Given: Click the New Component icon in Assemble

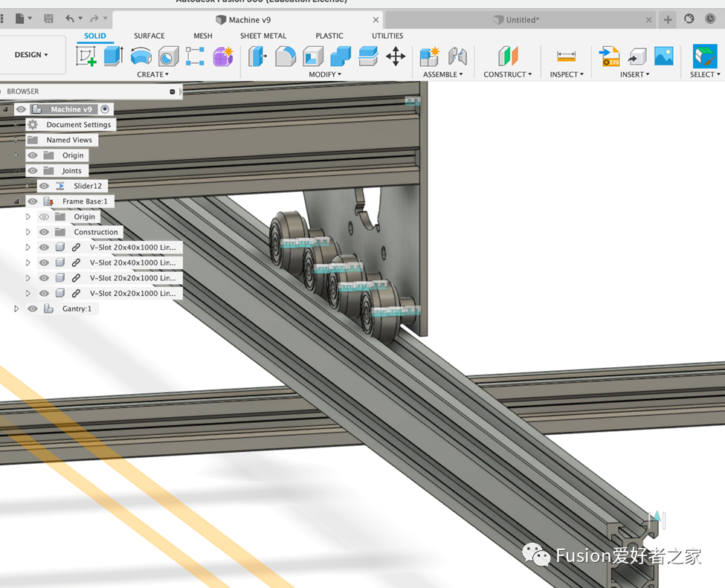Looking at the screenshot, I should click(x=429, y=56).
